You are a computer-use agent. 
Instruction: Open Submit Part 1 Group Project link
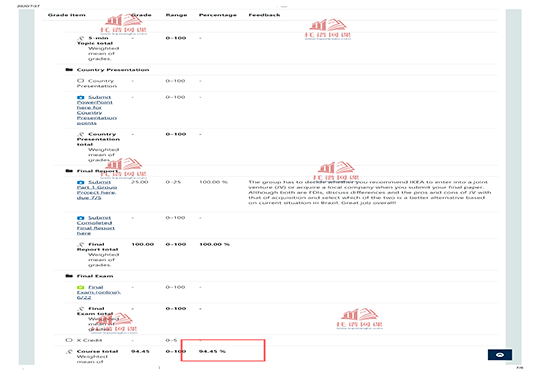pyautogui.click(x=97, y=190)
